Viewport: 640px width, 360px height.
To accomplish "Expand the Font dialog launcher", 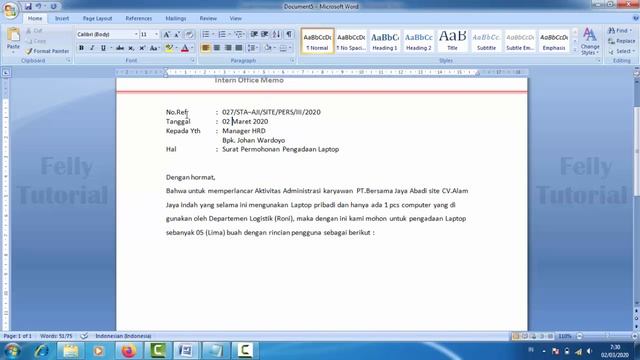I will pyautogui.click(x=193, y=60).
